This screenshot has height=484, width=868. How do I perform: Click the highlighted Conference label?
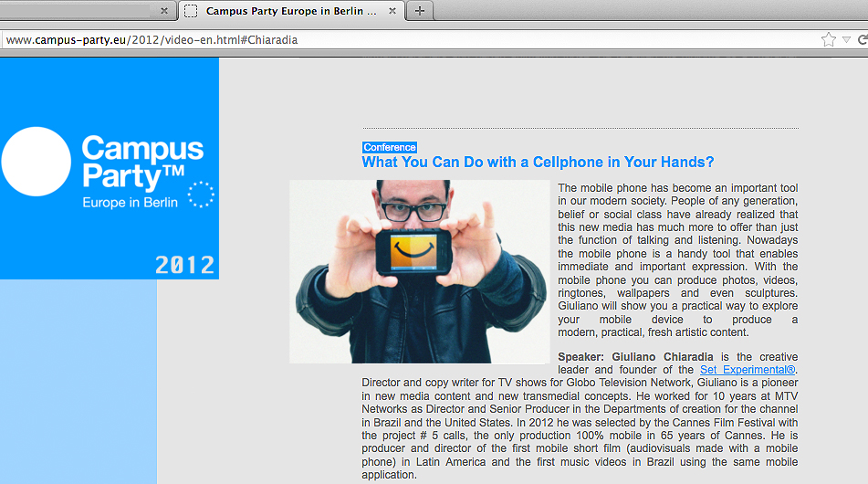[390, 147]
